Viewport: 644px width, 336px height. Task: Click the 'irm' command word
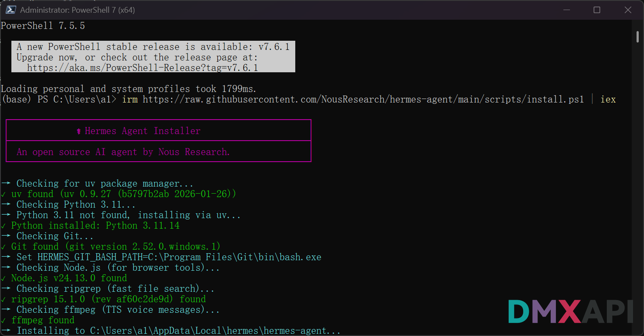coord(130,99)
